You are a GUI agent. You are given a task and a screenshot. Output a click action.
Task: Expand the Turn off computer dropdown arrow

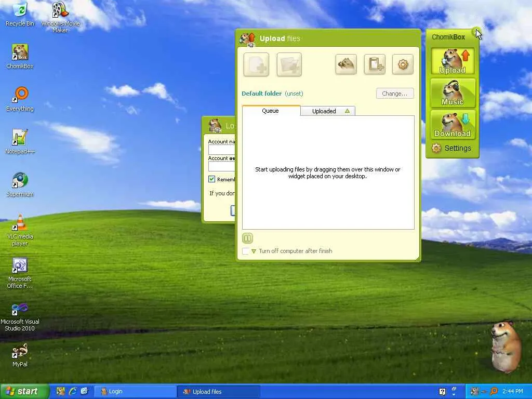[x=254, y=251]
